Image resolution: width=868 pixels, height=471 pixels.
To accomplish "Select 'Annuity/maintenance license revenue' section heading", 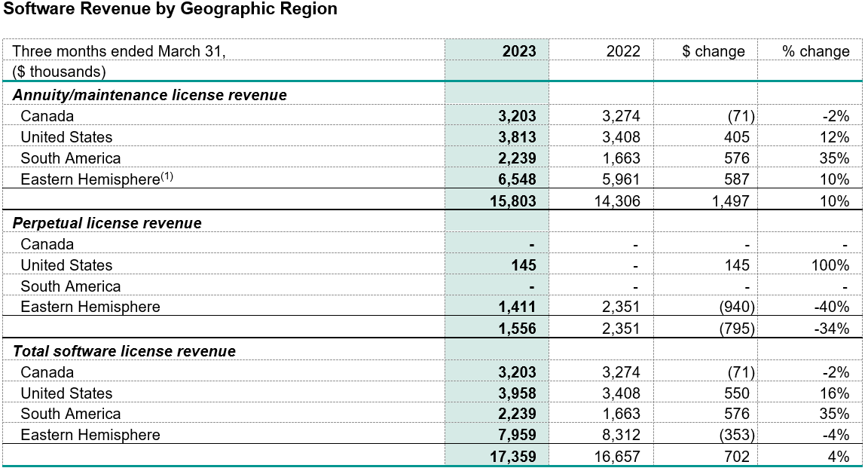I will [x=149, y=95].
